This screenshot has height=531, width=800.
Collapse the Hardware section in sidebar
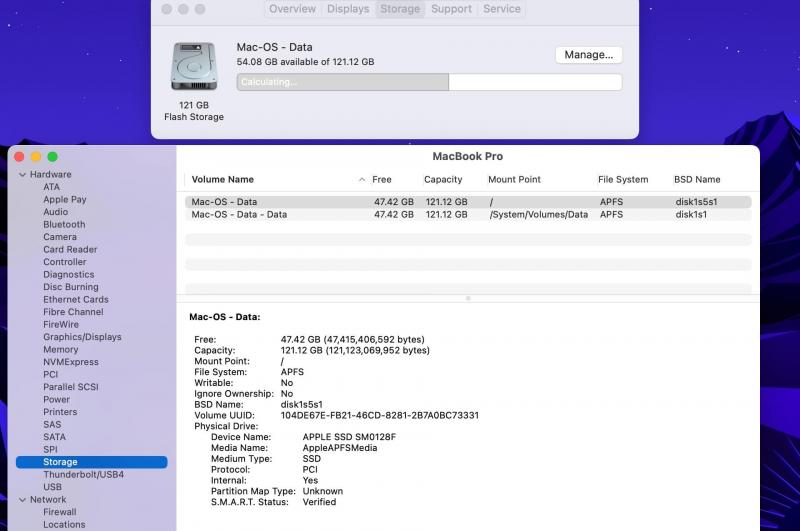pyautogui.click(x=22, y=174)
